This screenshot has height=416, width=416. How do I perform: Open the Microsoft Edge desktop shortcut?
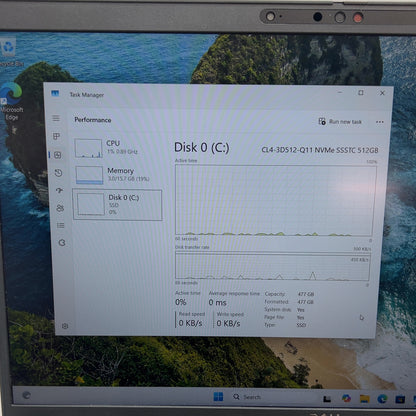point(12,102)
